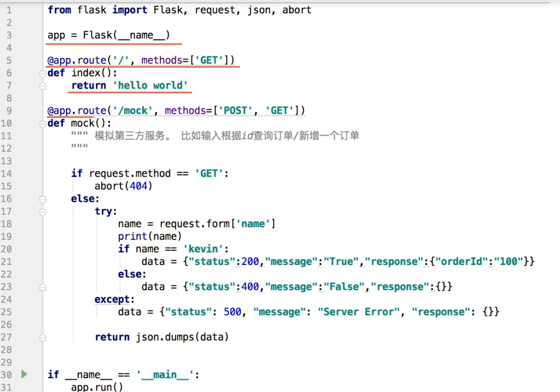Viewport: 560px width, 392px height.
Task: Click the 'POST' method string on line 9
Action: 235,111
